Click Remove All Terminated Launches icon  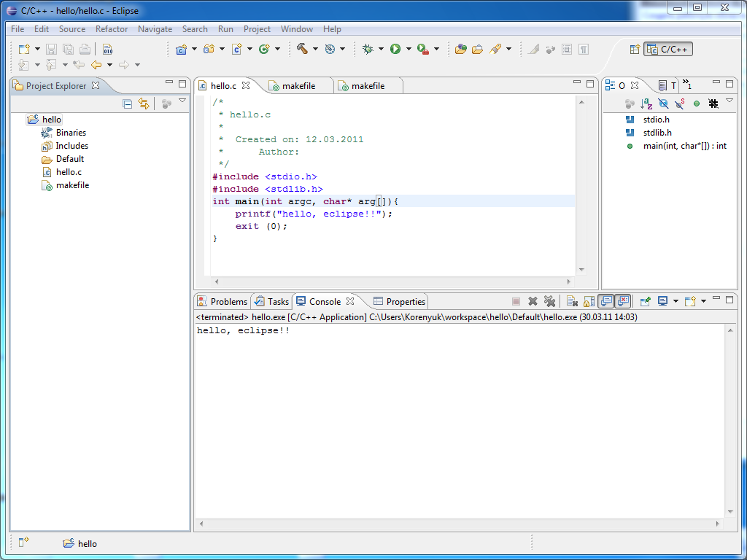[549, 301]
